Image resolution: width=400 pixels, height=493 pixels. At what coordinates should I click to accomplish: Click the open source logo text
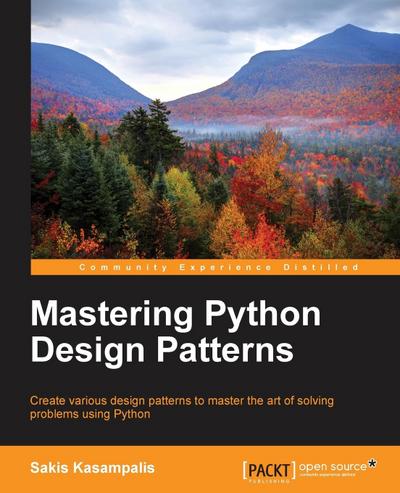[333, 467]
